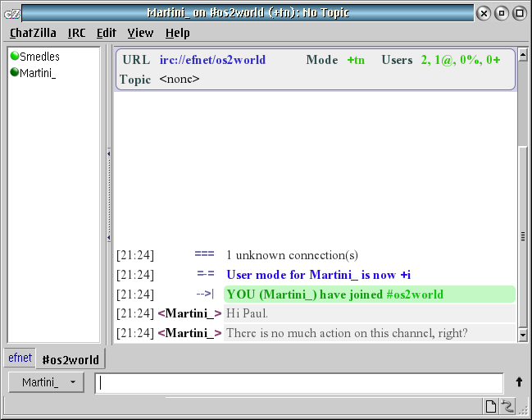Click the connection status icon in status bar
This screenshot has height=420, width=532.
point(507,406)
